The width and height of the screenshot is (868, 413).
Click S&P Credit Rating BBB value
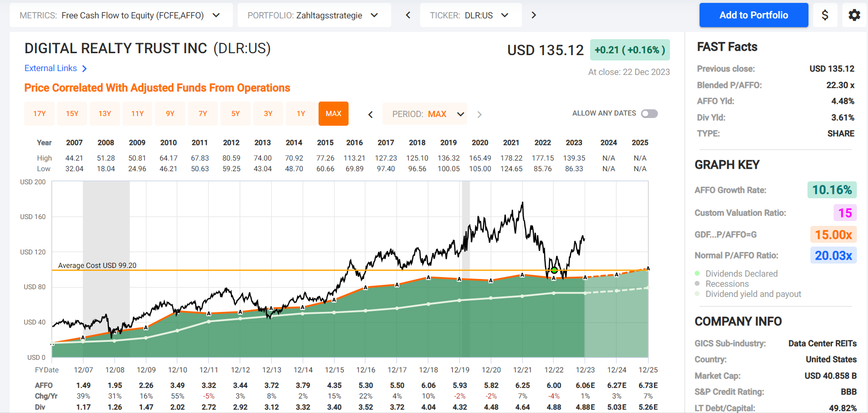pos(849,392)
